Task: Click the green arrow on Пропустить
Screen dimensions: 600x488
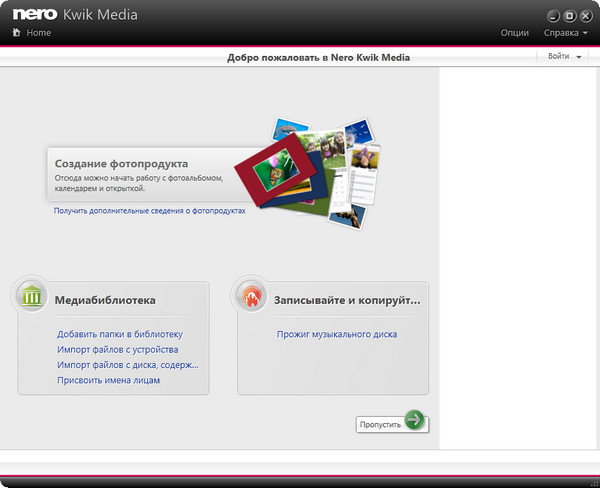Action: tap(414, 419)
